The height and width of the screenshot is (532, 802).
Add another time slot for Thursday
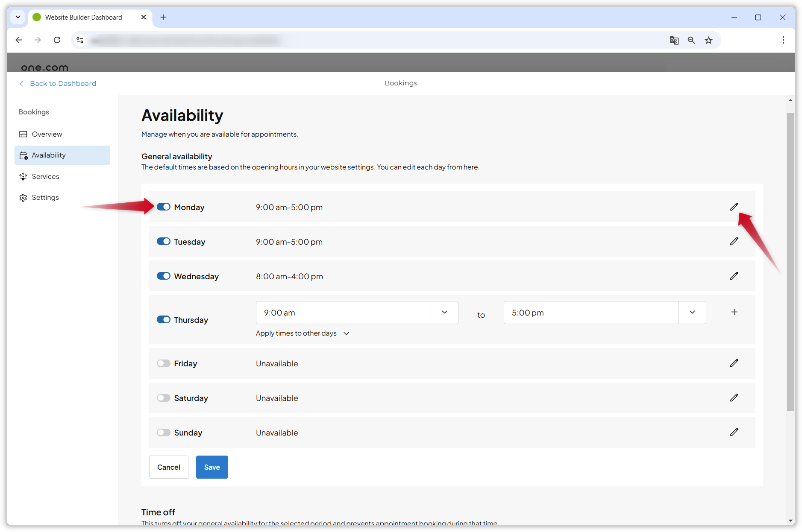(734, 312)
